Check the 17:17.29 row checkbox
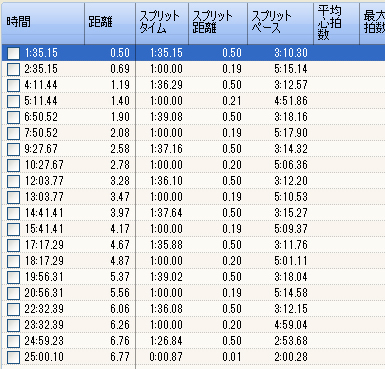This screenshot has height=369, width=385. click(x=14, y=245)
